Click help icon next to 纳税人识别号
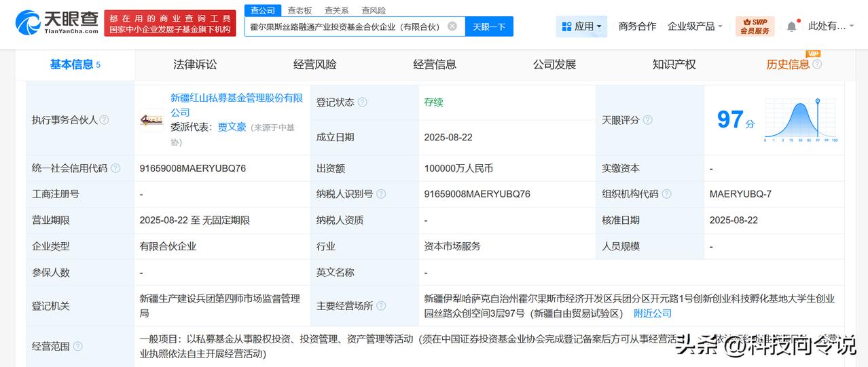Image resolution: width=868 pixels, height=367 pixels. [x=381, y=194]
